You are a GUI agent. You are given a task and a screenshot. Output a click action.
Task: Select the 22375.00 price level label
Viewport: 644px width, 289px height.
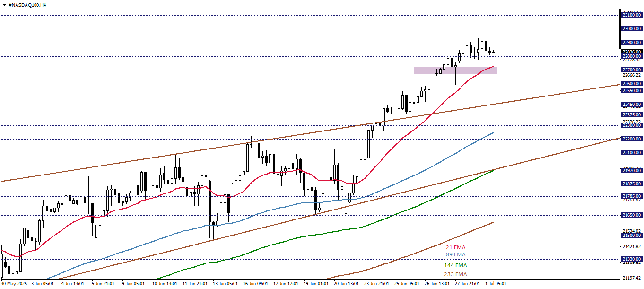[631, 114]
